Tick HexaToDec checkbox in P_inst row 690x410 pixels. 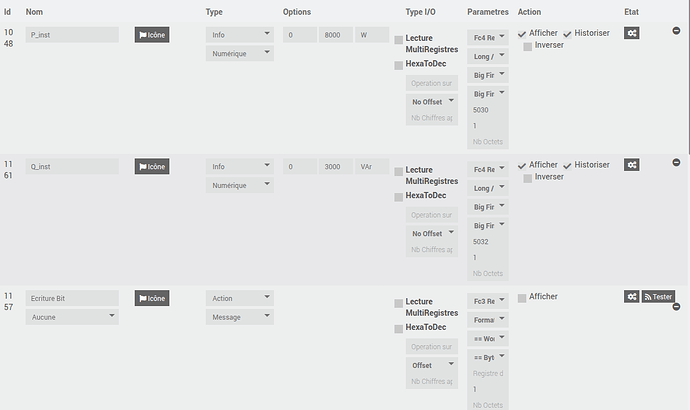[x=399, y=66]
